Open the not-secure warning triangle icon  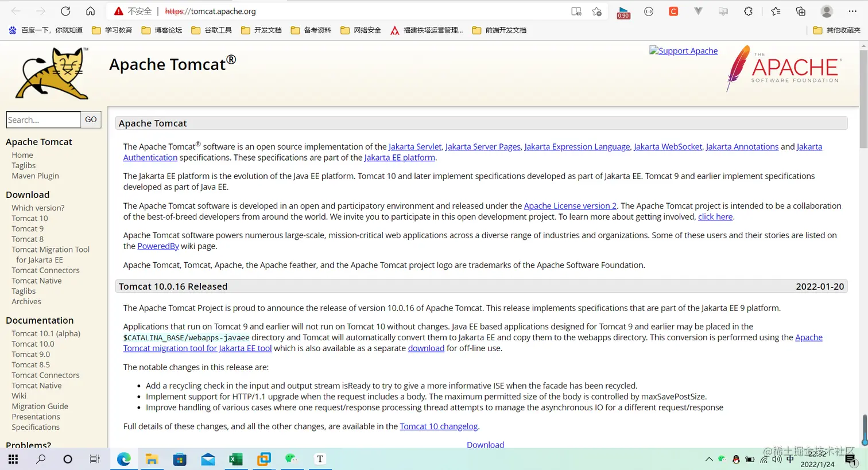(118, 11)
